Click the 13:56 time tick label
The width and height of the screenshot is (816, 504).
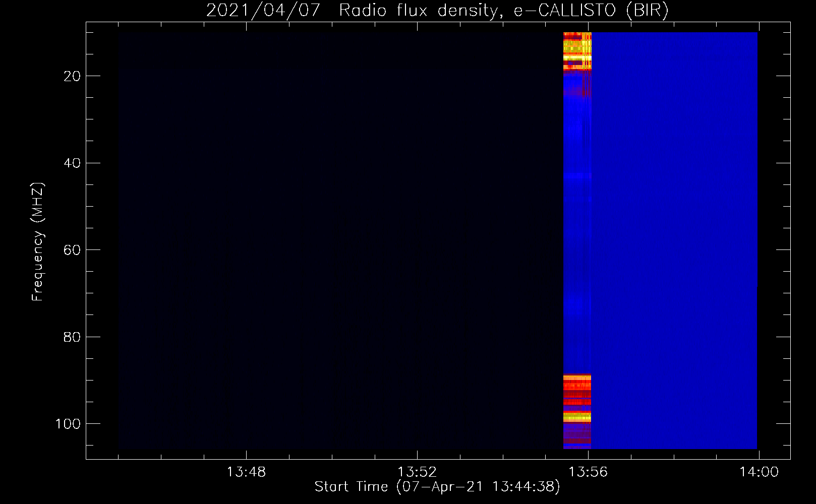pyautogui.click(x=588, y=472)
